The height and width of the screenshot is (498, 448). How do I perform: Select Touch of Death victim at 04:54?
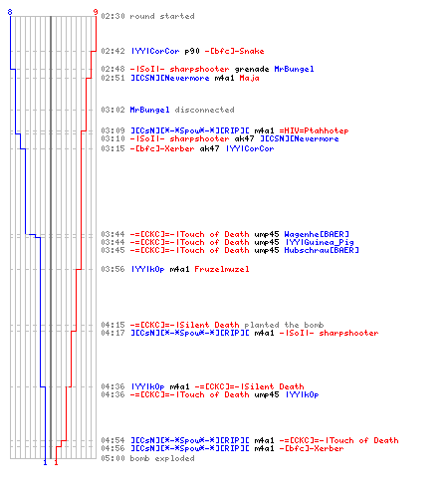point(338,440)
